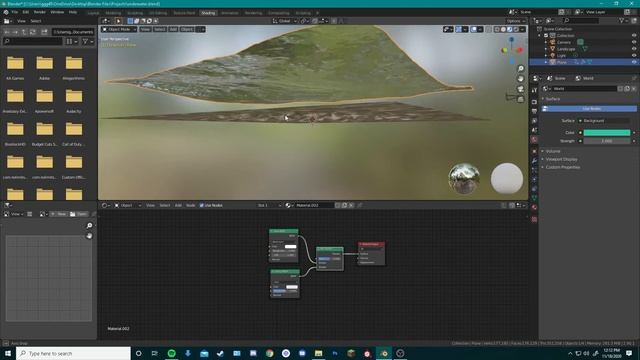
Task: Click the World tab in properties header
Action: (x=584, y=78)
